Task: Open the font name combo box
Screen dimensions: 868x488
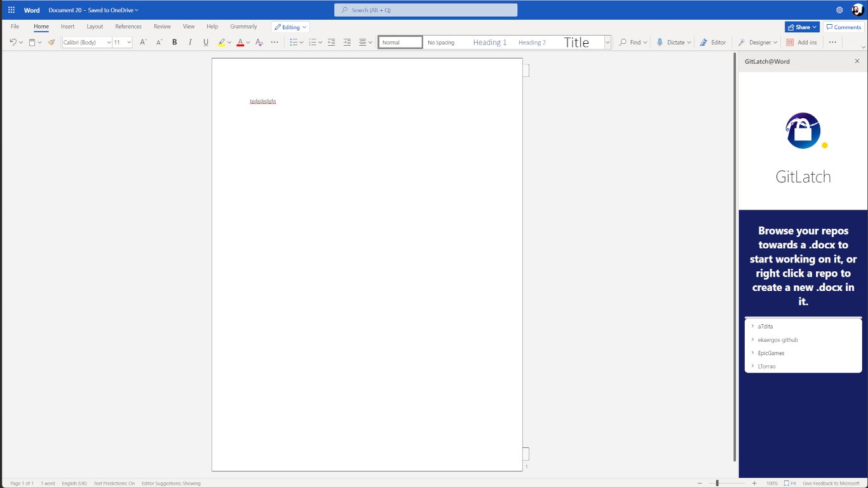Action: coord(87,43)
